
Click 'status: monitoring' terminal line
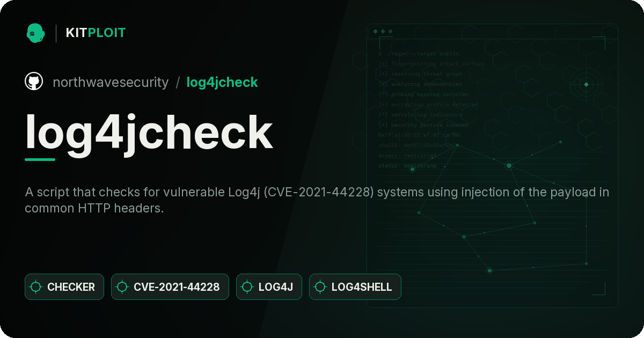pos(407,166)
